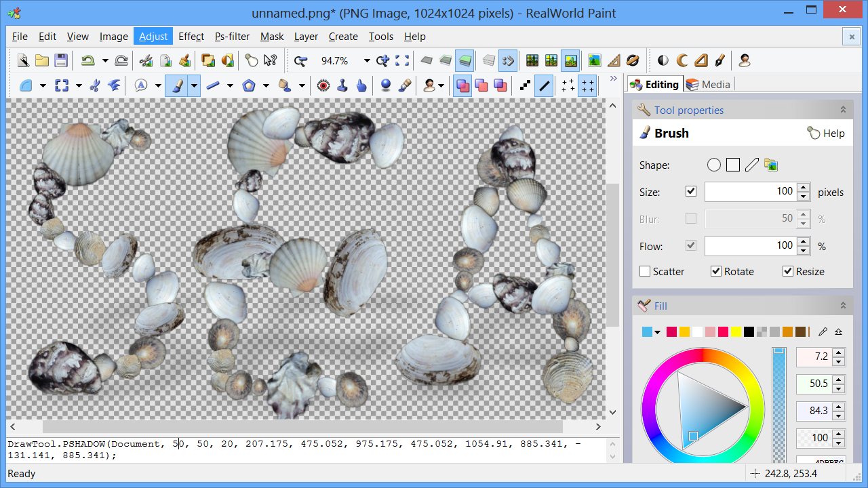Open the undo history dropdown arrow
The image size is (868, 488).
coord(105,60)
